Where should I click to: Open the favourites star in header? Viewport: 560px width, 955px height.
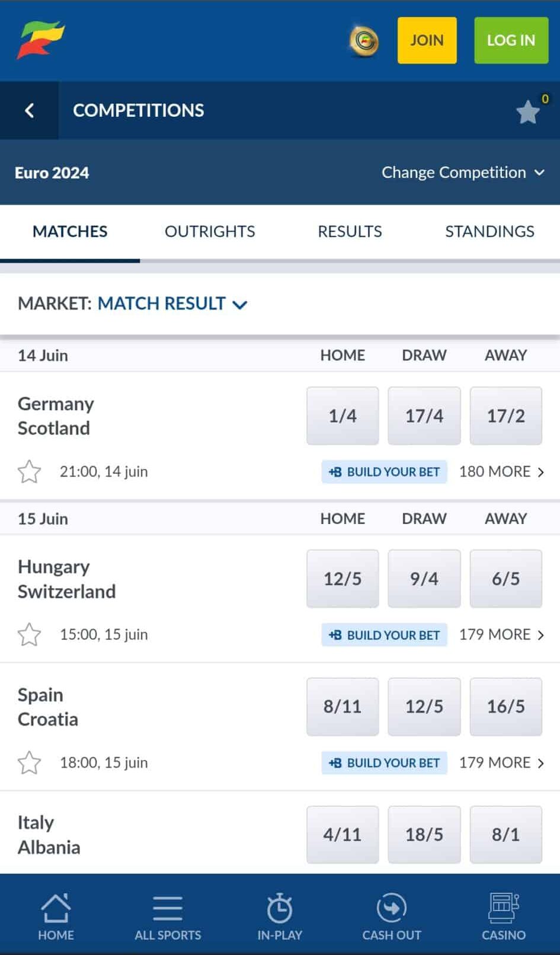click(527, 111)
